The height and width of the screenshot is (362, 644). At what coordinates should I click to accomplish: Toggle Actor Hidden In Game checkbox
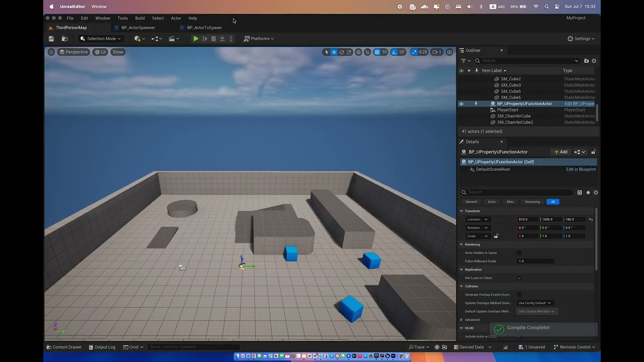click(519, 253)
